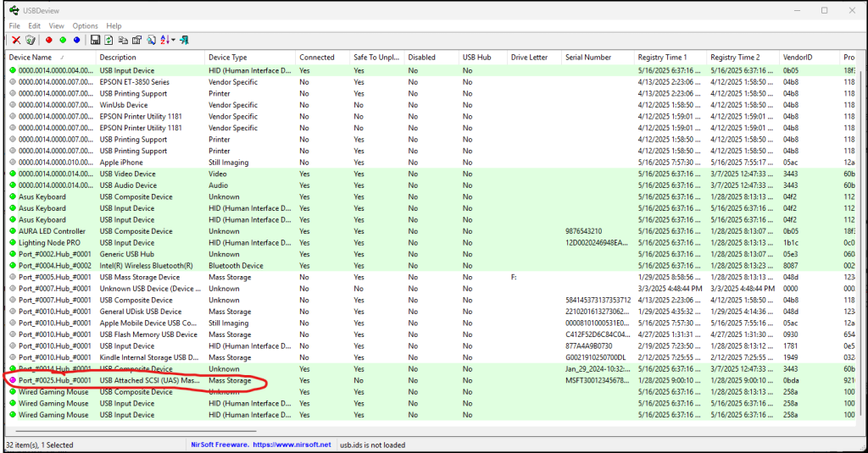Viewport: 868px width, 453px height.
Task: Sort by the Drive Letter column header
Action: (535, 58)
